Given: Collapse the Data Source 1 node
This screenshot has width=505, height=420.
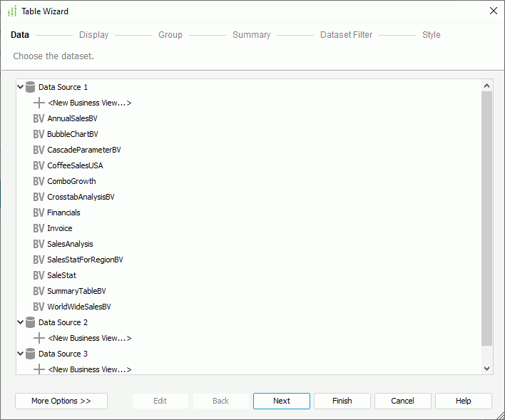Looking at the screenshot, I should click(x=20, y=87).
